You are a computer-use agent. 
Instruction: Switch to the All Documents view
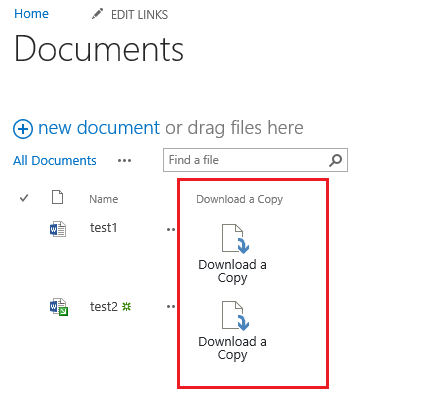coord(55,161)
